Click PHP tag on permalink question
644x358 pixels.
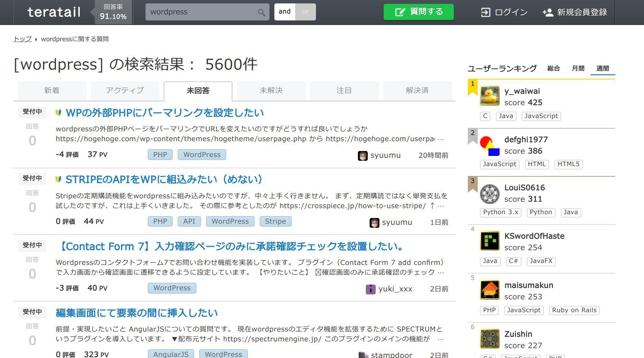(160, 155)
